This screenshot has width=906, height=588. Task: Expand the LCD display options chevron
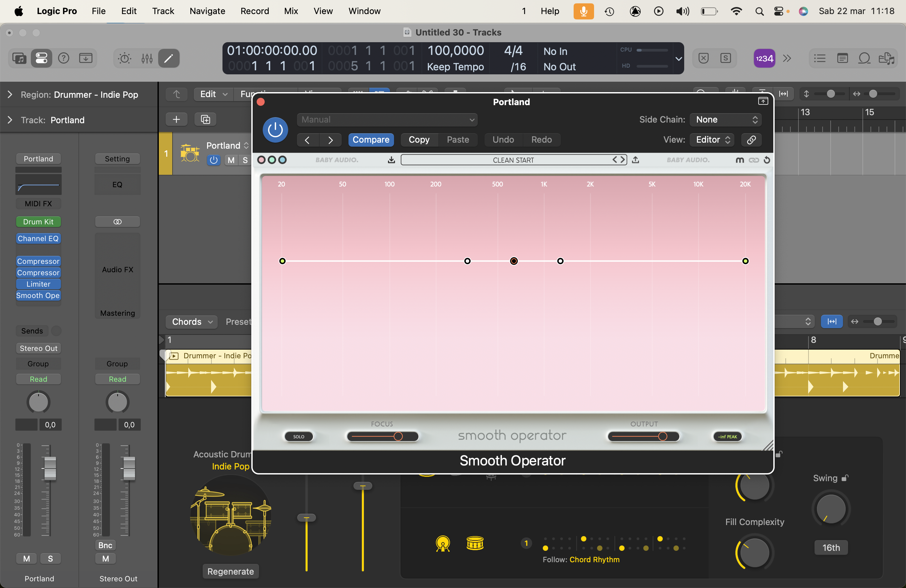pos(678,59)
